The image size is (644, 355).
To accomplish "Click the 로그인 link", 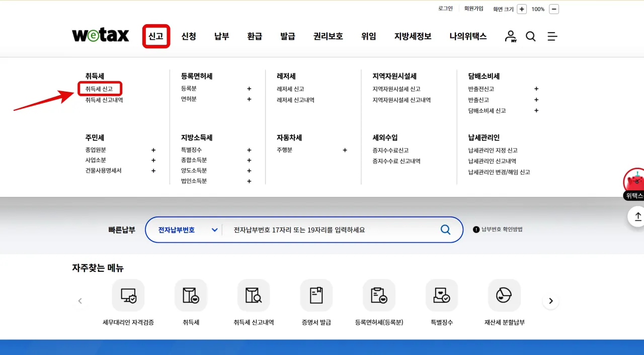I will [445, 8].
